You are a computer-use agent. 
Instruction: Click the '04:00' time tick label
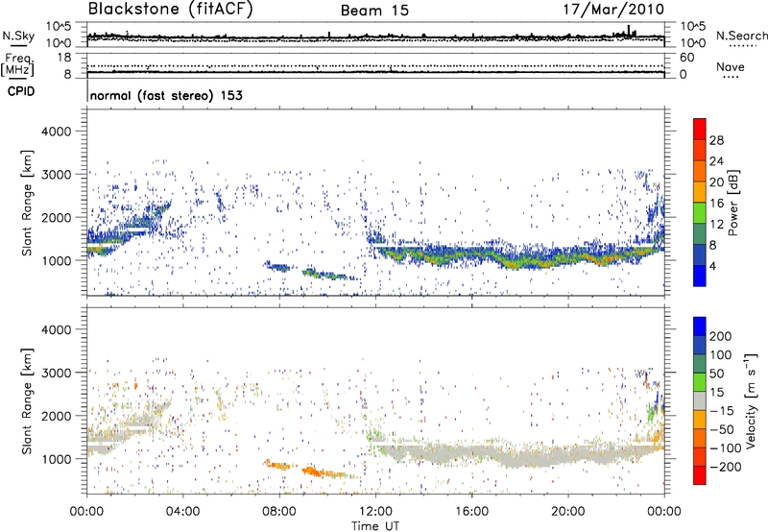(x=182, y=512)
